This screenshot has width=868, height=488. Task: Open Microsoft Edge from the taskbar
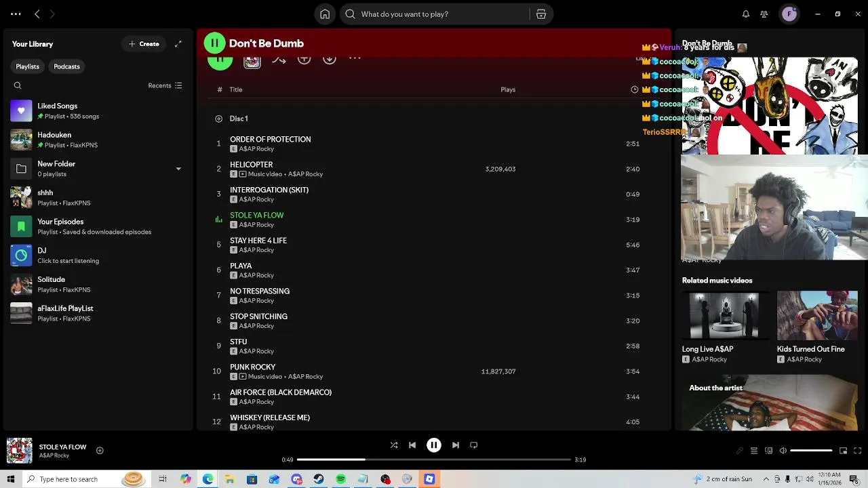[x=208, y=479]
